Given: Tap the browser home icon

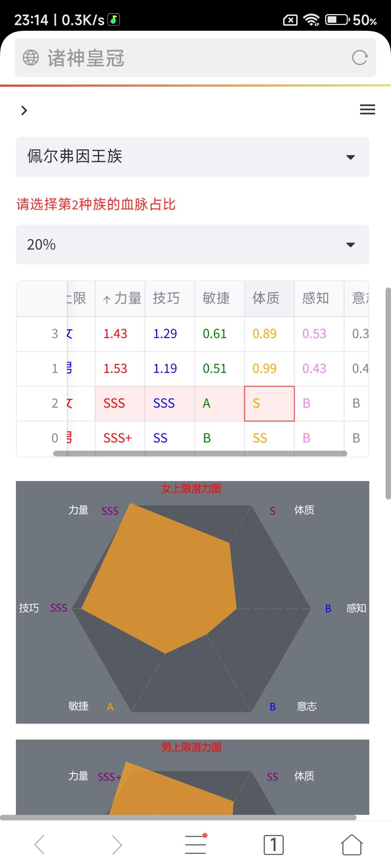Looking at the screenshot, I should tap(352, 844).
